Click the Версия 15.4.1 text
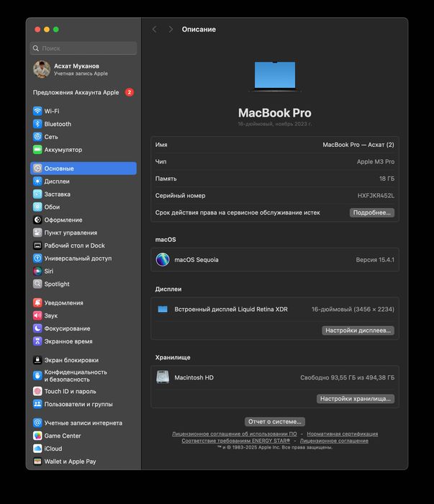This screenshot has height=504, width=434. (375, 260)
